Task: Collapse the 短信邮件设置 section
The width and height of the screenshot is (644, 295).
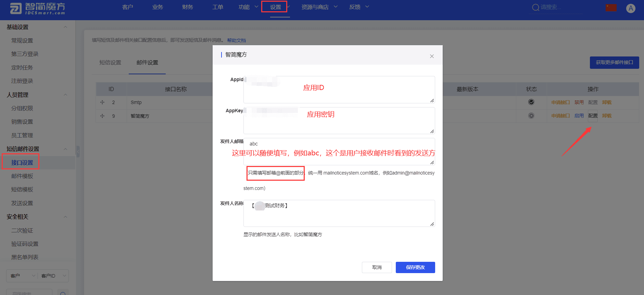Action: click(x=65, y=149)
